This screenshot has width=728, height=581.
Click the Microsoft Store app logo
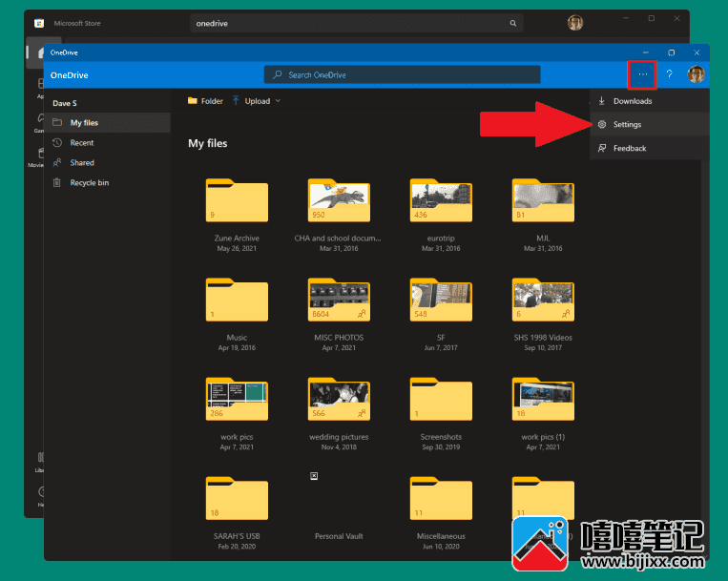click(39, 23)
